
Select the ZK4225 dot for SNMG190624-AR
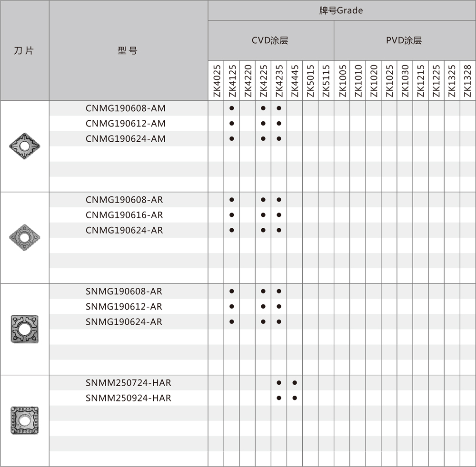tap(263, 322)
